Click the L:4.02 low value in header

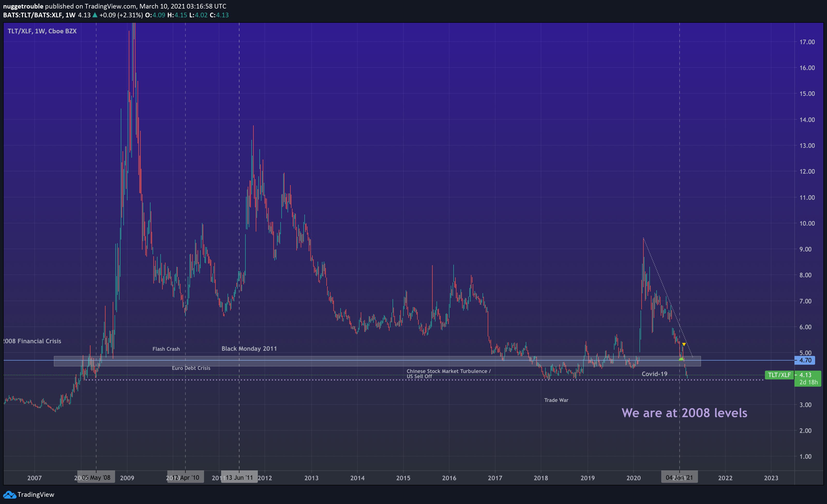198,15
